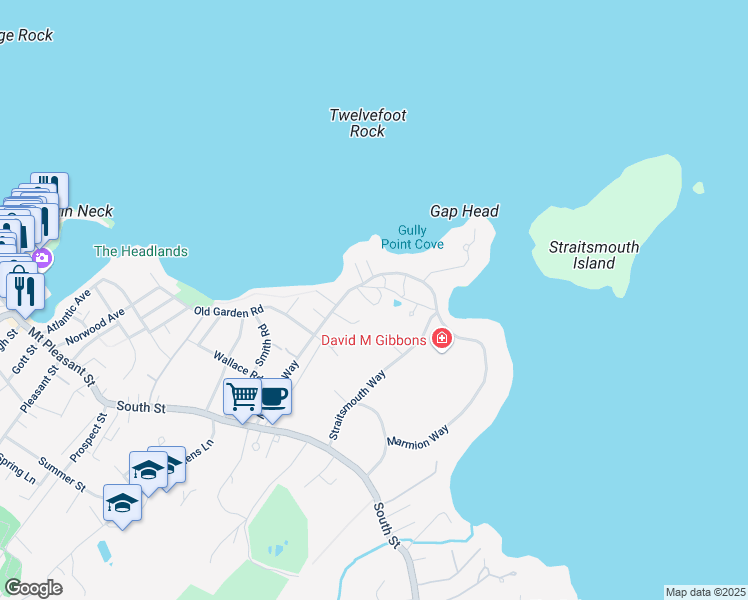Select the lowest graduation cap school marker
Image resolution: width=748 pixels, height=600 pixels.
pos(123,506)
